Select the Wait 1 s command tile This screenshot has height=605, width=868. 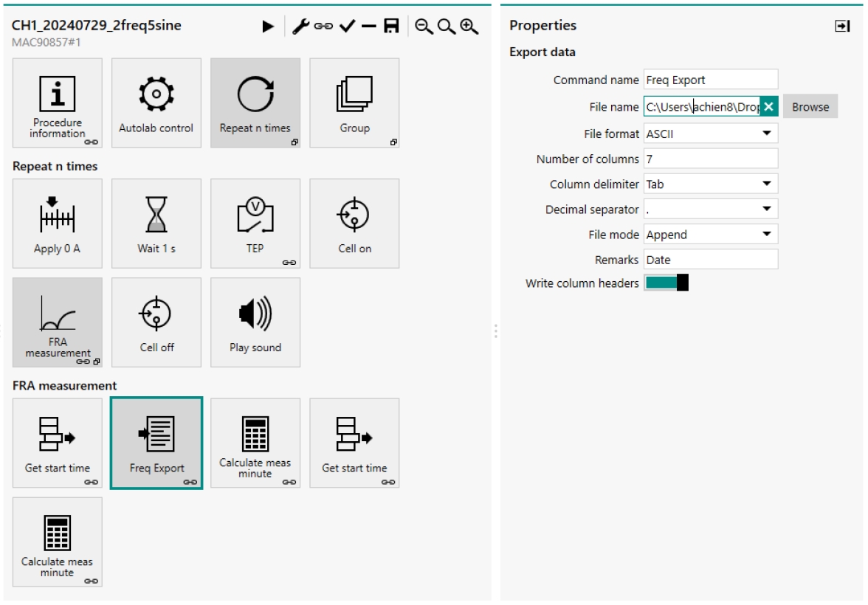(x=156, y=224)
